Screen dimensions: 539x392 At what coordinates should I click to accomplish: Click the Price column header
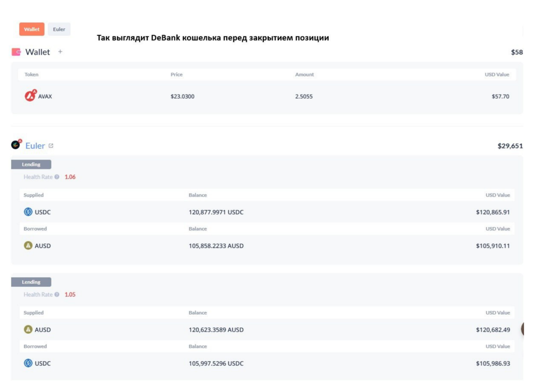pos(177,74)
